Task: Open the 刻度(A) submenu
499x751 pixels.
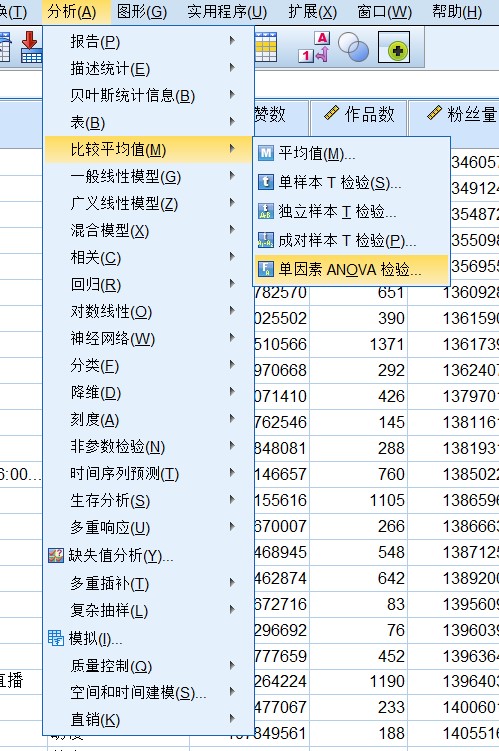Action: pyautogui.click(x=149, y=420)
